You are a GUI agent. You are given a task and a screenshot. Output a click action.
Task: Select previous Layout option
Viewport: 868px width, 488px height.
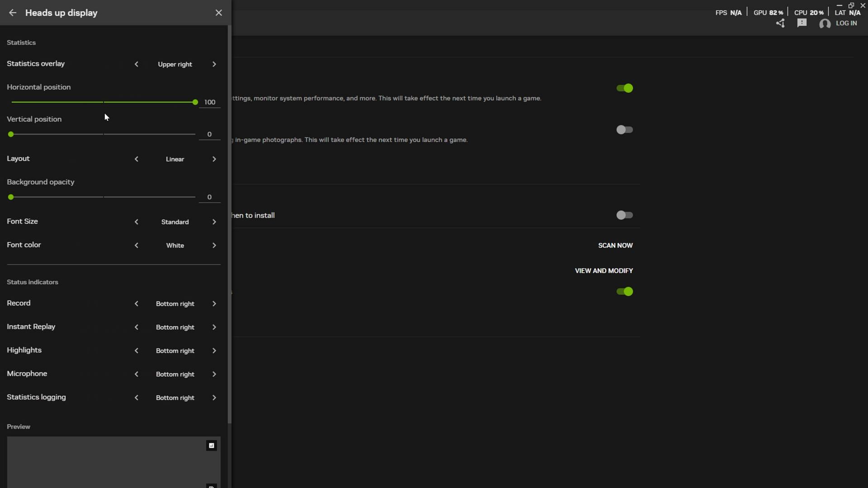click(136, 159)
